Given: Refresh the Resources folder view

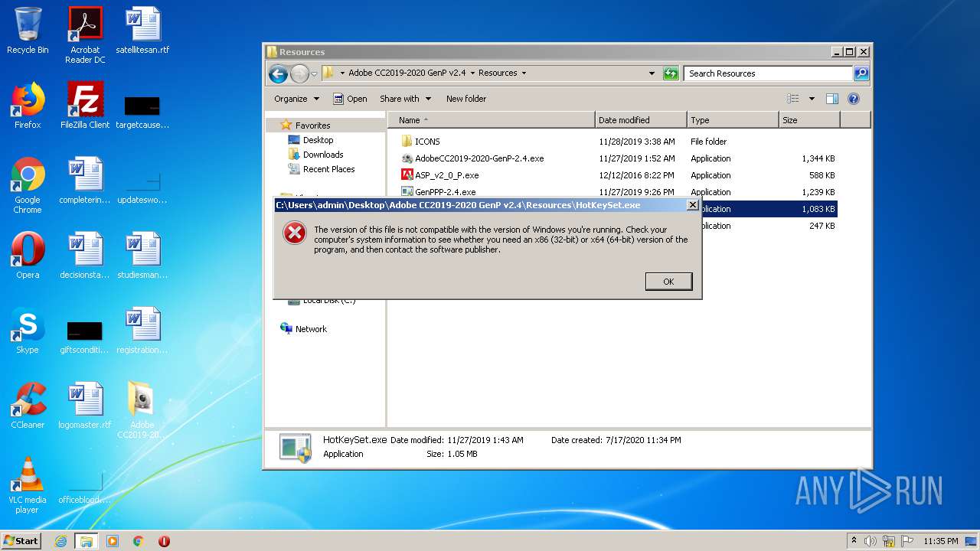Looking at the screenshot, I should pyautogui.click(x=671, y=73).
